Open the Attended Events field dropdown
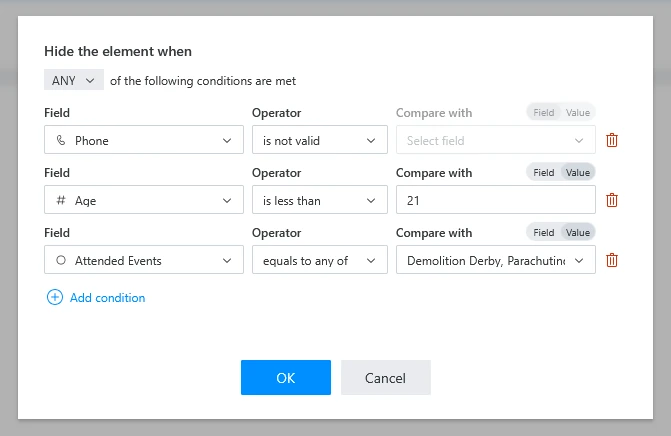This screenshot has width=671, height=436. click(144, 259)
